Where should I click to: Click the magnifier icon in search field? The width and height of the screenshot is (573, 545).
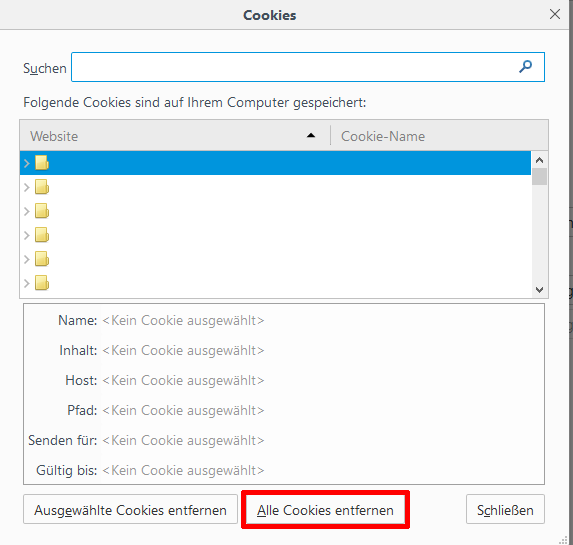pos(525,67)
